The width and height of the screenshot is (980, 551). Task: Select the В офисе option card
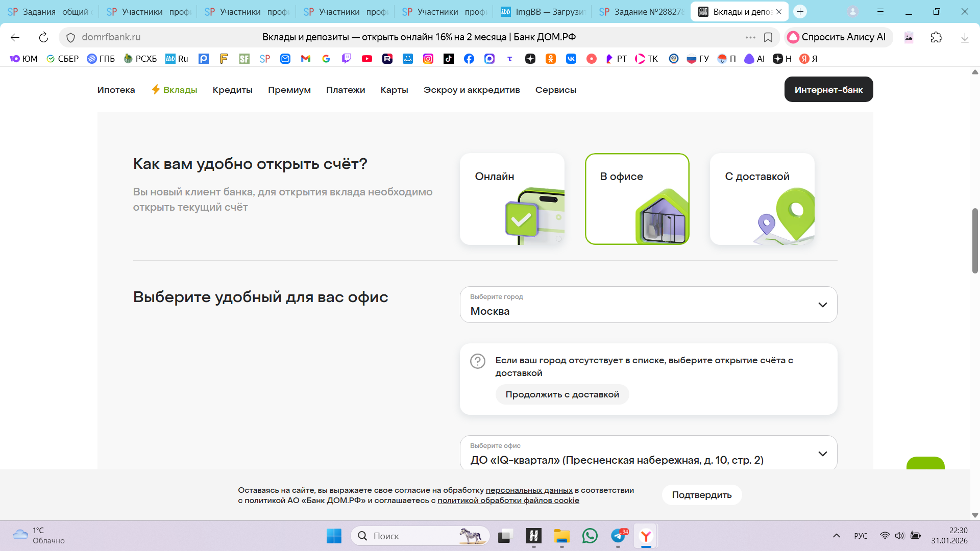(637, 199)
